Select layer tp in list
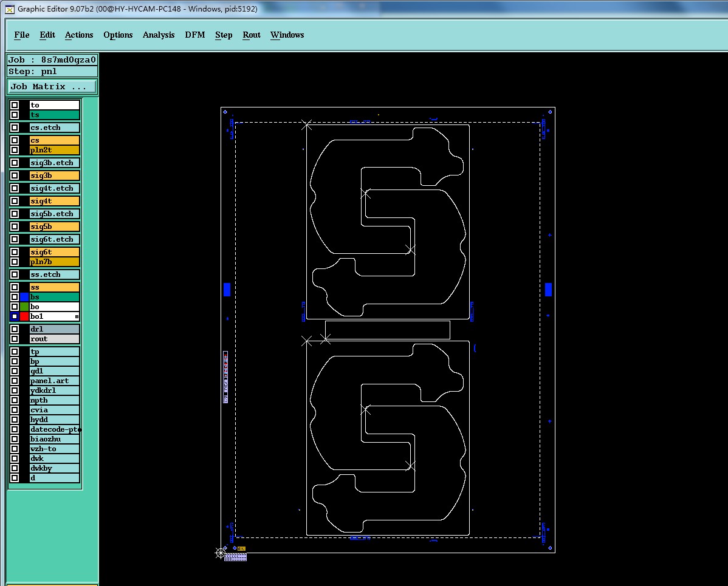The width and height of the screenshot is (728, 586). click(54, 352)
